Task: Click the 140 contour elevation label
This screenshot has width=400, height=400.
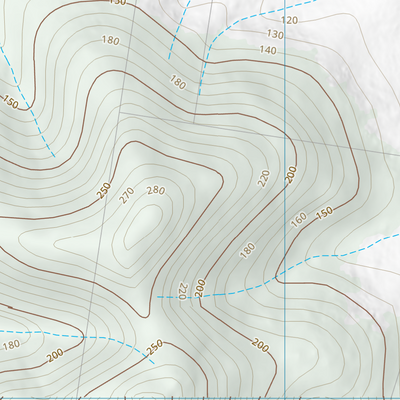Action: tap(268, 50)
